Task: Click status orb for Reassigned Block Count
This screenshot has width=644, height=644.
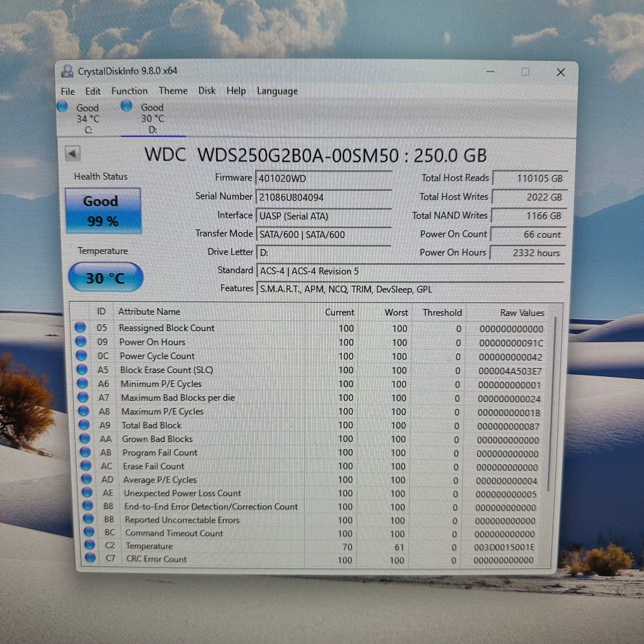Action: (81, 328)
